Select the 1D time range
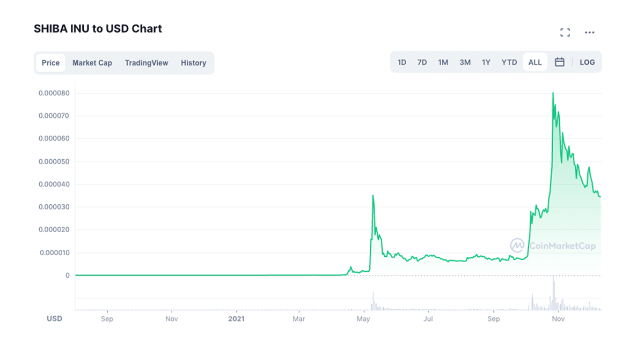The image size is (644, 342). [x=402, y=62]
